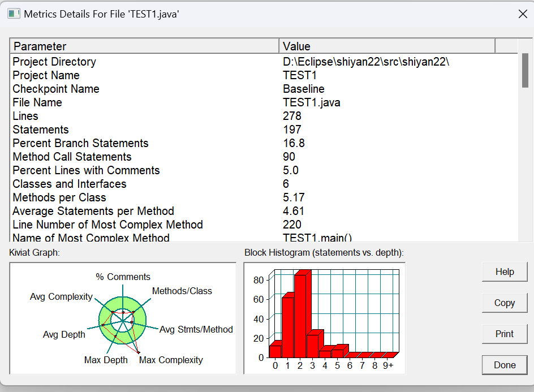Click the value 5.17
This screenshot has height=392, width=534.
point(294,197)
